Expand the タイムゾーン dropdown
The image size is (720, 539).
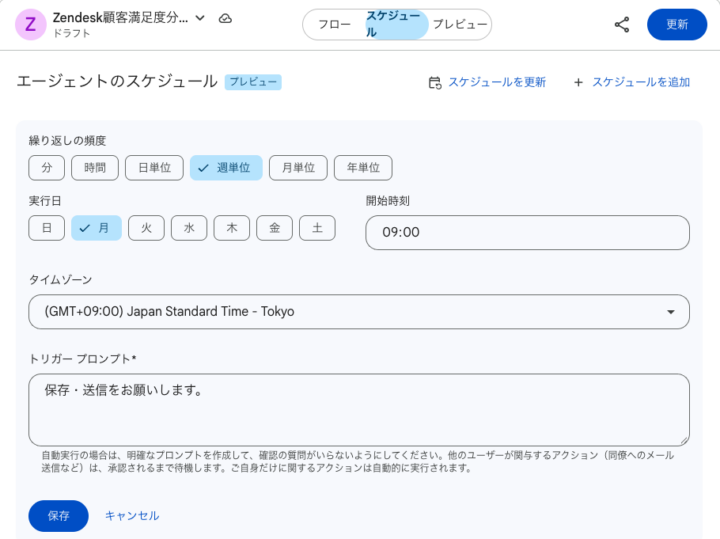(x=670, y=312)
